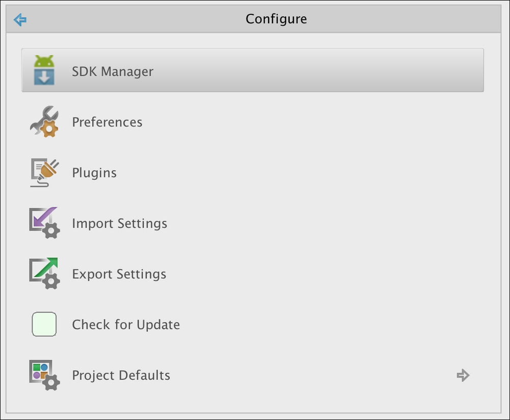
Task: Click the Project Defaults shapes icon
Action: [44, 375]
